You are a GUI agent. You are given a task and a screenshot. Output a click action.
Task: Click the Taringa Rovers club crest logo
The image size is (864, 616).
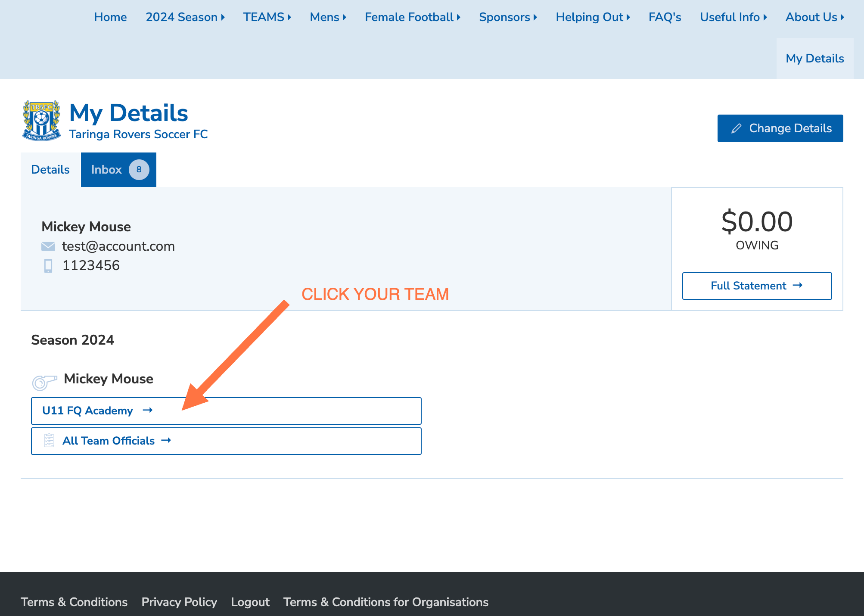point(41,121)
